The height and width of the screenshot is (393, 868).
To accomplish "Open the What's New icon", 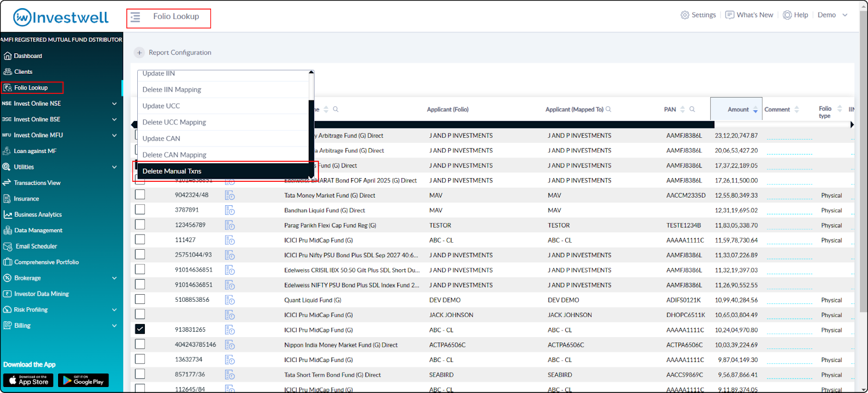I will click(730, 15).
